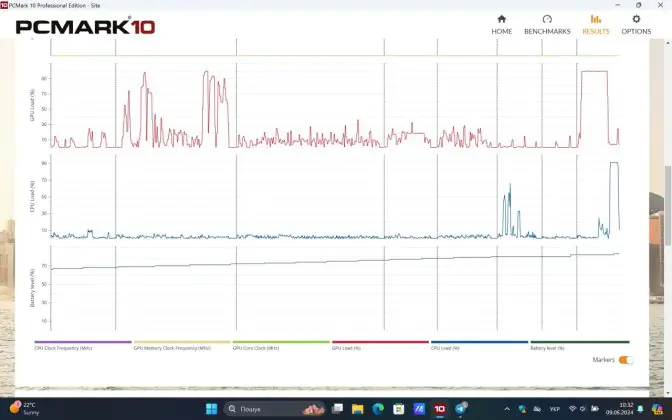Open the volume tray icon

click(582, 409)
